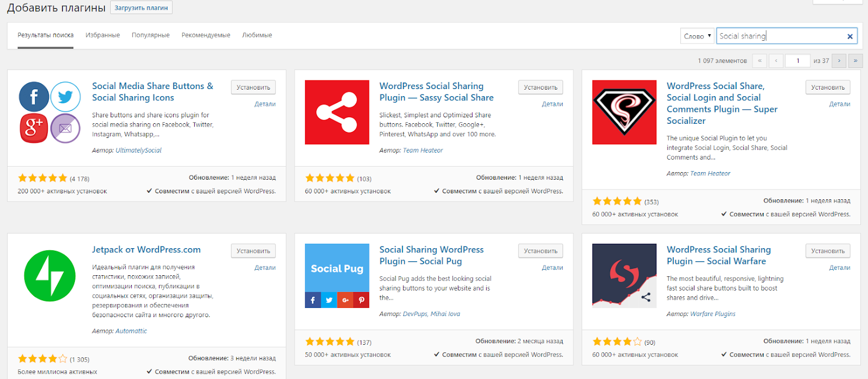
Task: Click the green Jetpack plugin icon
Action: 49,276
